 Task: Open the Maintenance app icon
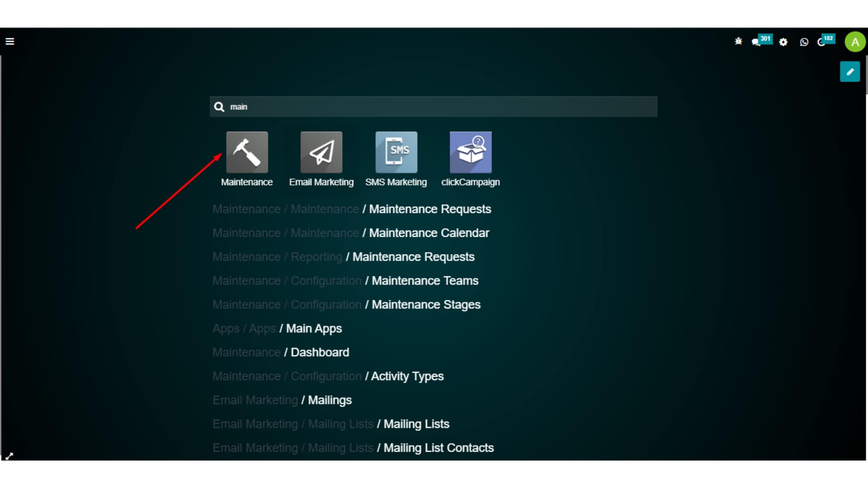247,152
